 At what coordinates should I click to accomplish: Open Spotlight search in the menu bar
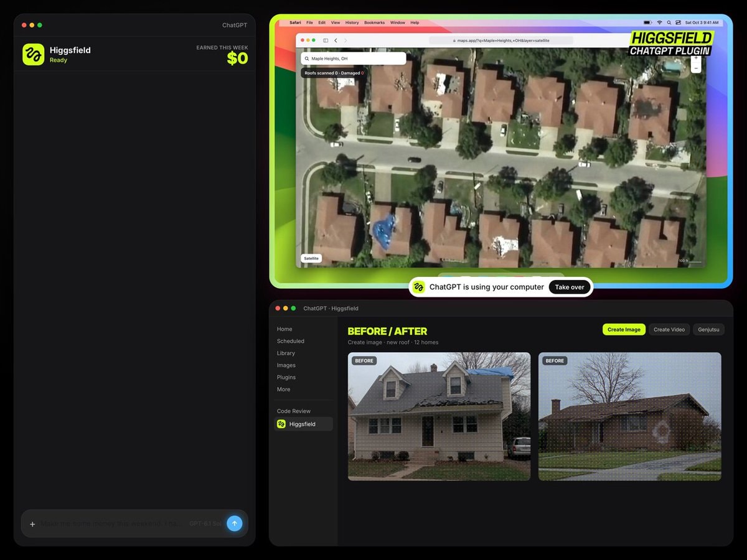pyautogui.click(x=669, y=22)
